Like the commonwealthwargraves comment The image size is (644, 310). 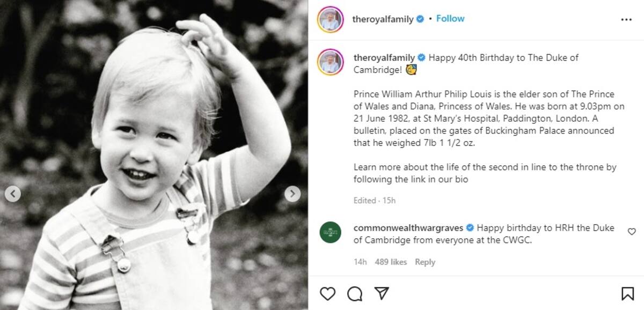[x=632, y=232]
